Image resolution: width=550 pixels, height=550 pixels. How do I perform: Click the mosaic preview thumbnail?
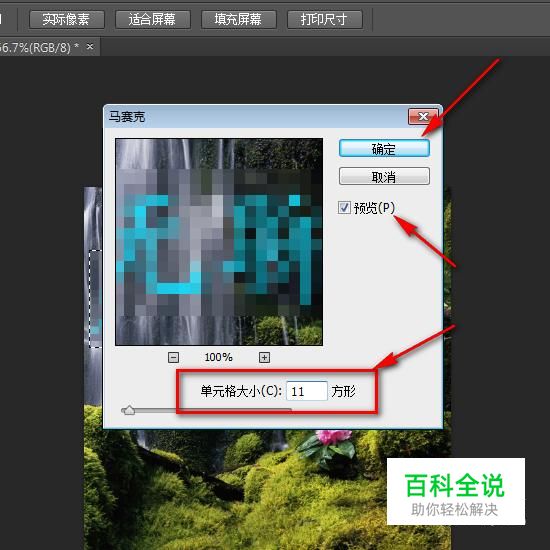coord(219,242)
